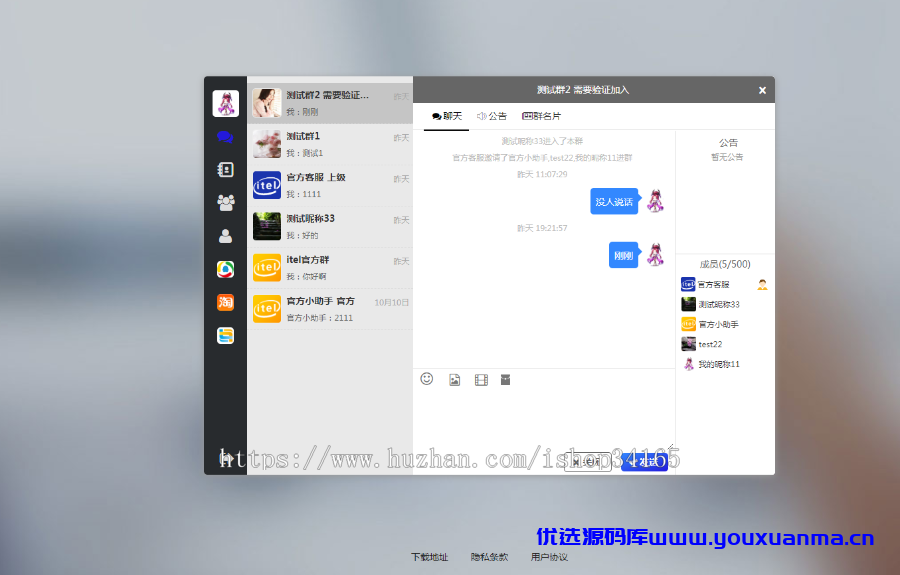Click the 暂无公告 announcement text
900x575 pixels.
point(727,157)
